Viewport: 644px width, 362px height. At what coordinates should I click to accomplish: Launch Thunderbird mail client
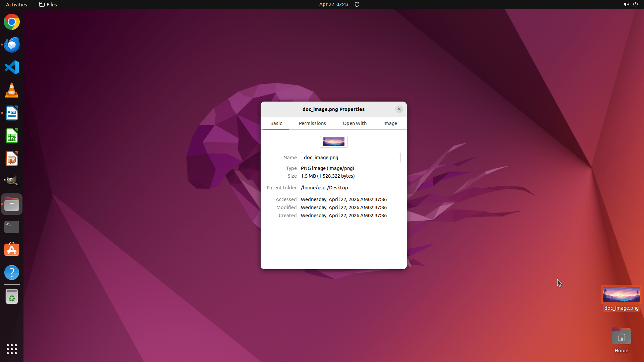click(12, 45)
